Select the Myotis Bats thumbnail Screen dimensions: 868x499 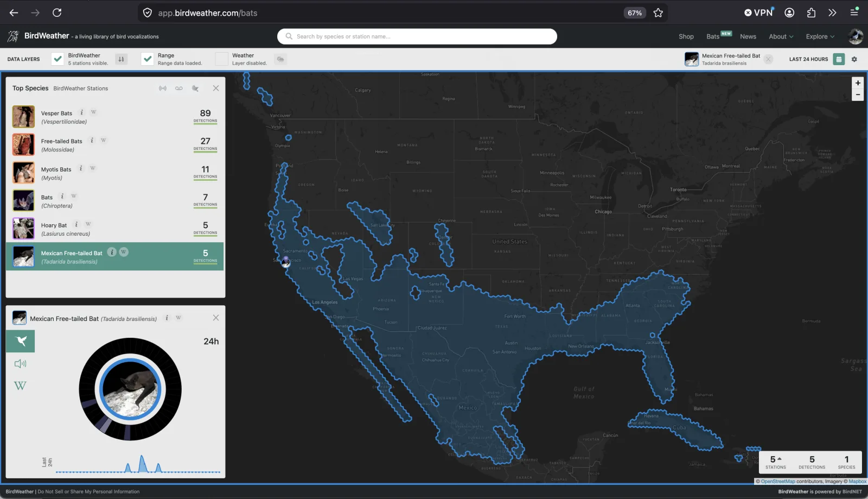coord(23,173)
